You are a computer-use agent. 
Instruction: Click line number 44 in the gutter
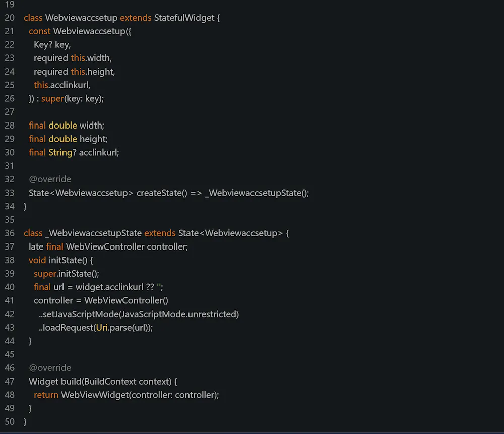[x=10, y=341]
